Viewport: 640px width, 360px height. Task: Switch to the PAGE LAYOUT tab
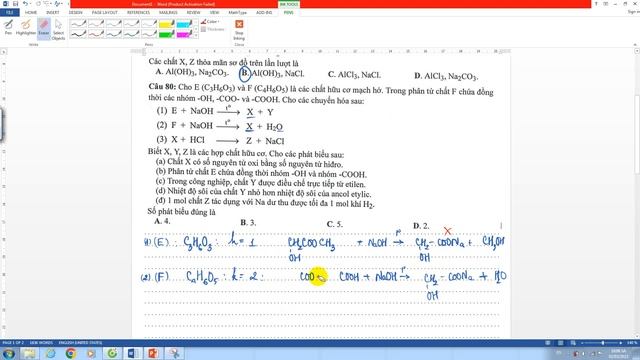[x=104, y=13]
